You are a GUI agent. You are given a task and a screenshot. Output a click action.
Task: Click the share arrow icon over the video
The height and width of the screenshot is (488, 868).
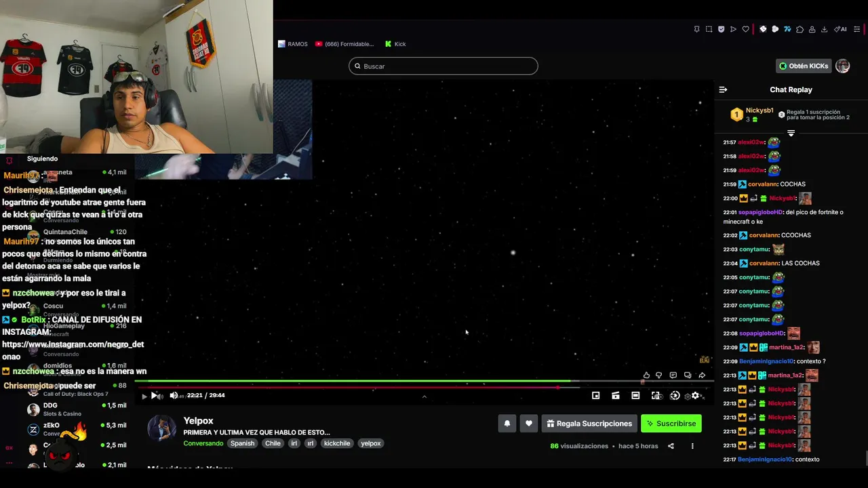(x=702, y=375)
